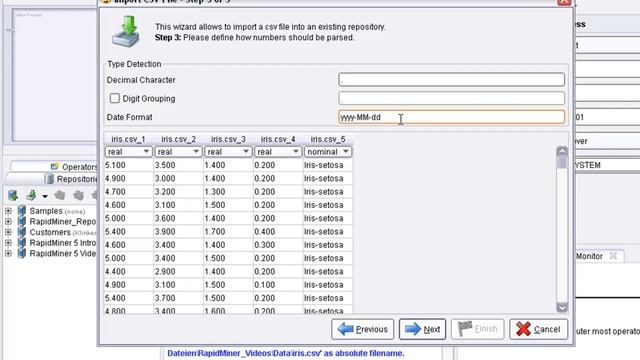Click the add repository icon in Repositories toolbar
The image size is (640, 360).
[13, 196]
